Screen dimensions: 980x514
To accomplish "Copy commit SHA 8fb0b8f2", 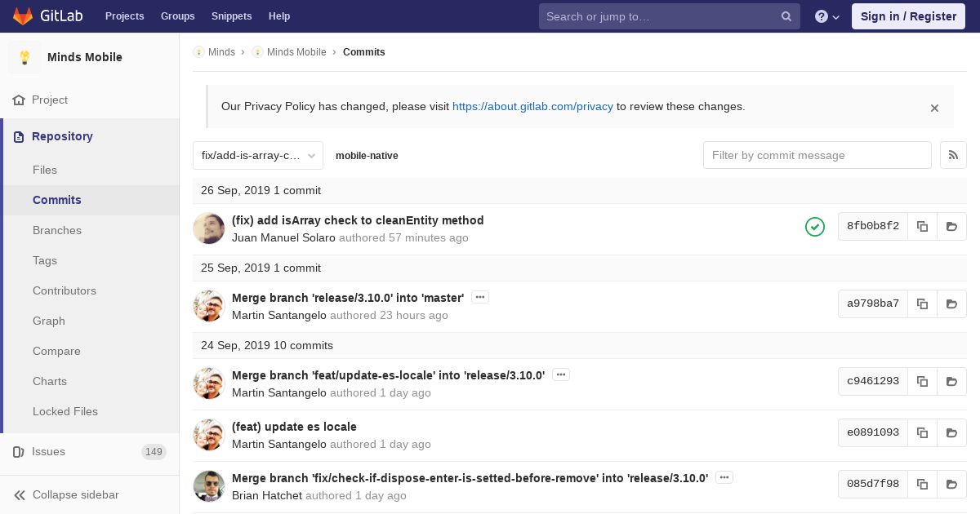I will 922,226.
